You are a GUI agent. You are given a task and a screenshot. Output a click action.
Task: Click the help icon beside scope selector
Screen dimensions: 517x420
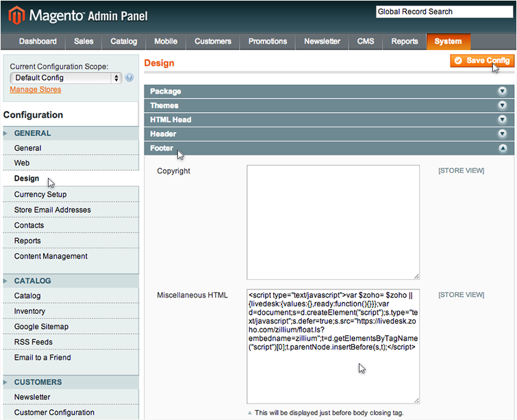click(129, 78)
